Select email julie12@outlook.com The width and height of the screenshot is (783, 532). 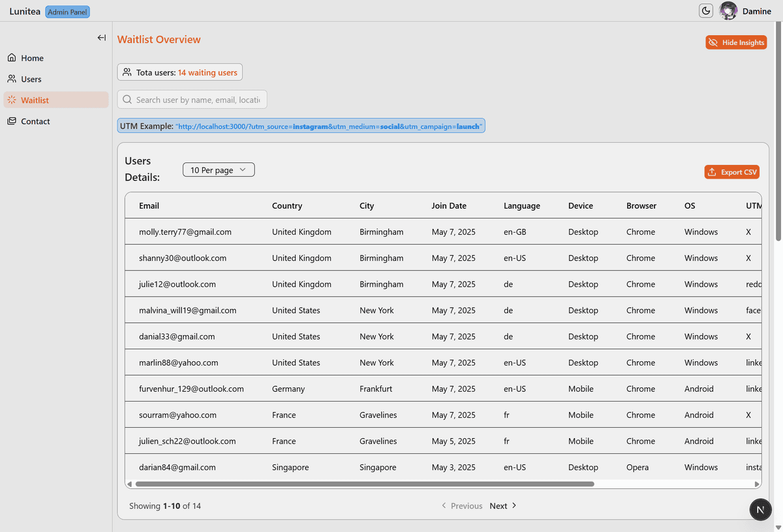(177, 284)
